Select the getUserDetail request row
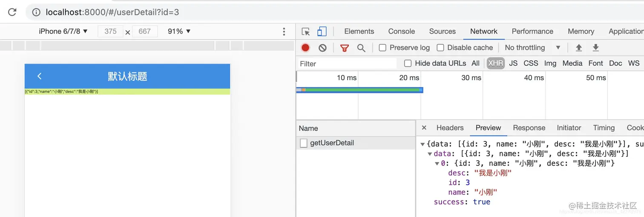Screen dimensions: 644x217 [x=356, y=143]
